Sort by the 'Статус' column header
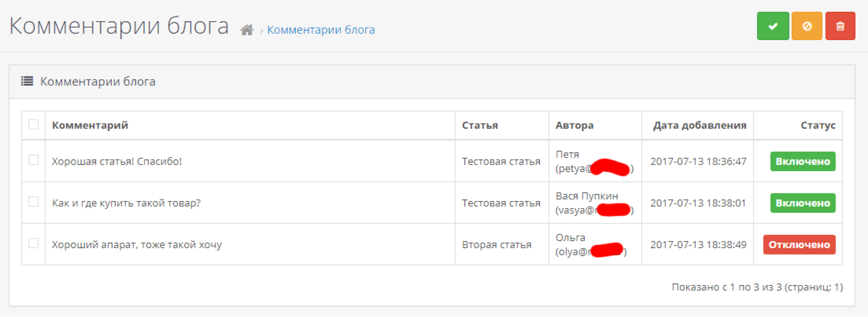Image resolution: width=868 pixels, height=317 pixels. pyautogui.click(x=818, y=125)
